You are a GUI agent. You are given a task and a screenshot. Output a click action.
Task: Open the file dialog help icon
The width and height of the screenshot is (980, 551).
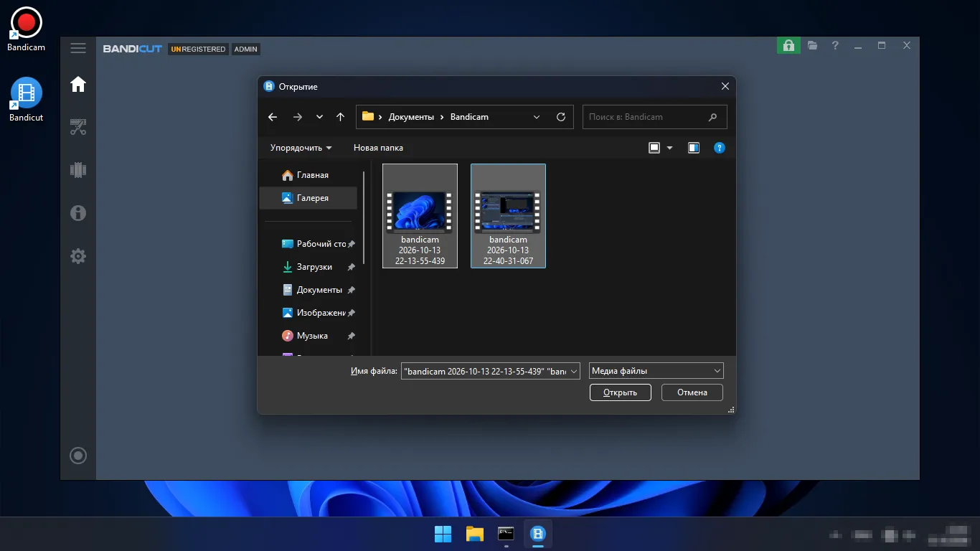(x=720, y=148)
